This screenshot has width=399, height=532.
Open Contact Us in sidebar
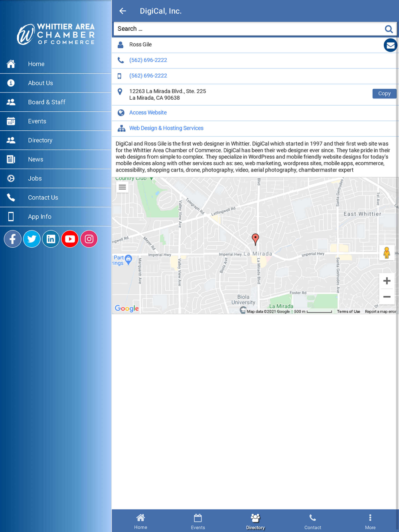(56, 198)
